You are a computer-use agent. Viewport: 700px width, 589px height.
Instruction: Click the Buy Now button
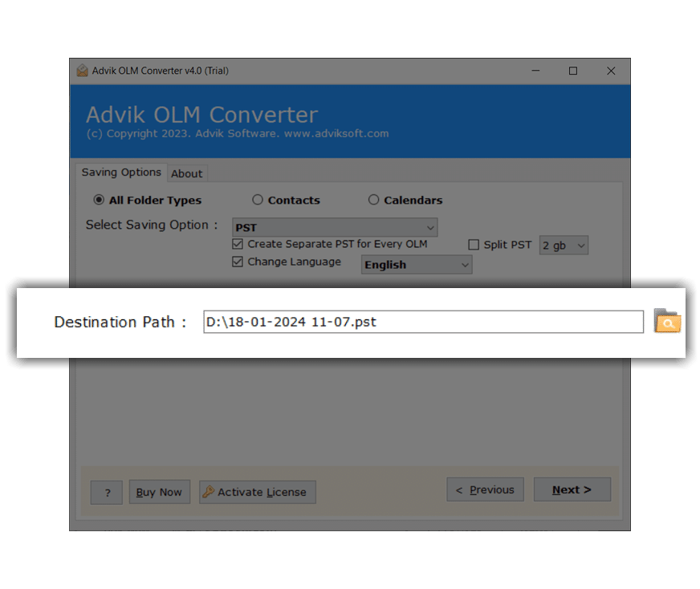(160, 492)
